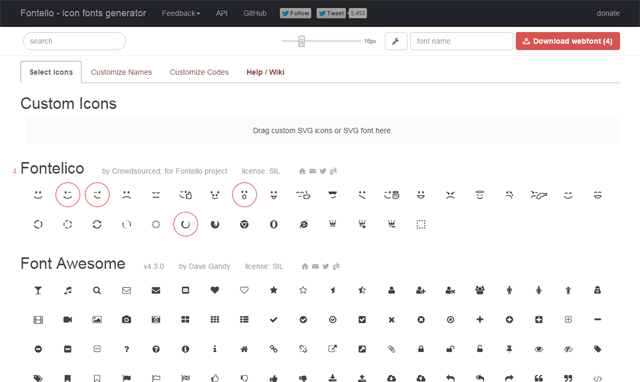This screenshot has width=640, height=382.
Task: Open the Help / Wiki link
Action: (x=265, y=72)
